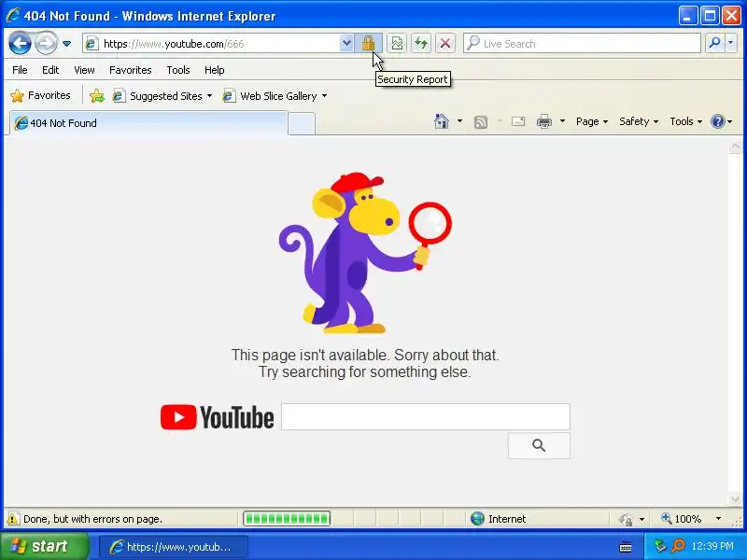Open the Safety command bar menu
Image resolution: width=747 pixels, height=560 pixels.
click(639, 121)
